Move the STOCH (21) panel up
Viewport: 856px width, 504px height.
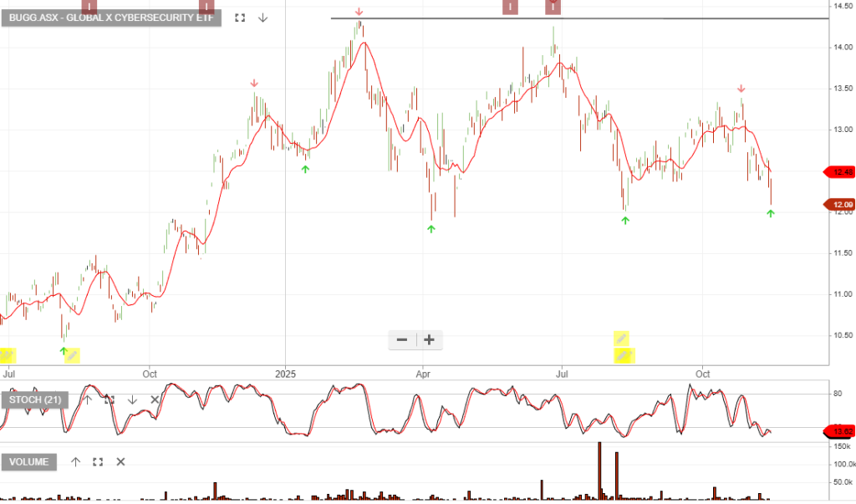point(86,400)
